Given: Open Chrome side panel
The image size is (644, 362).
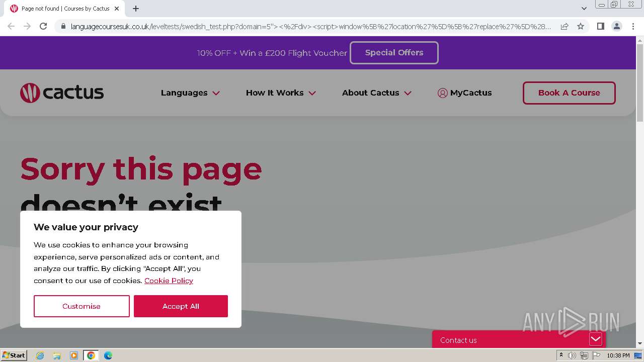Looking at the screenshot, I should point(600,26).
